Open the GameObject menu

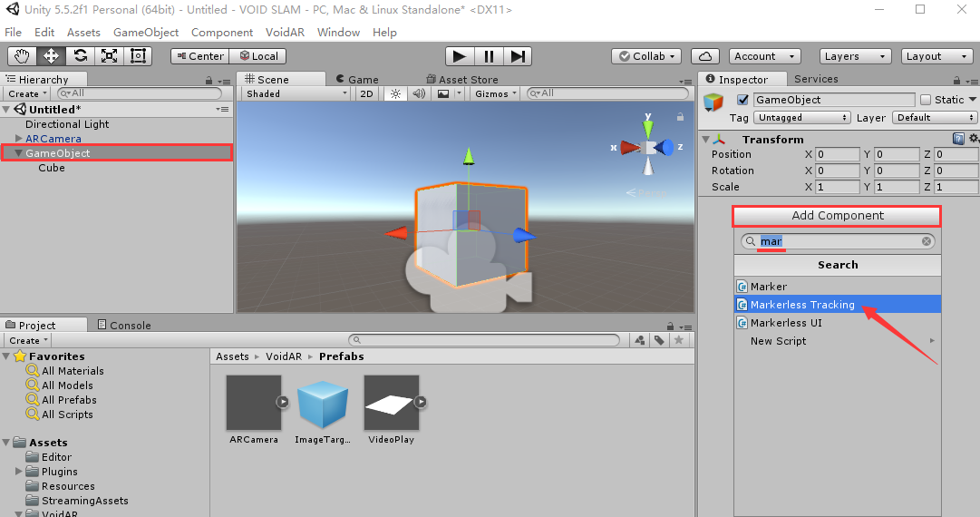coord(146,33)
